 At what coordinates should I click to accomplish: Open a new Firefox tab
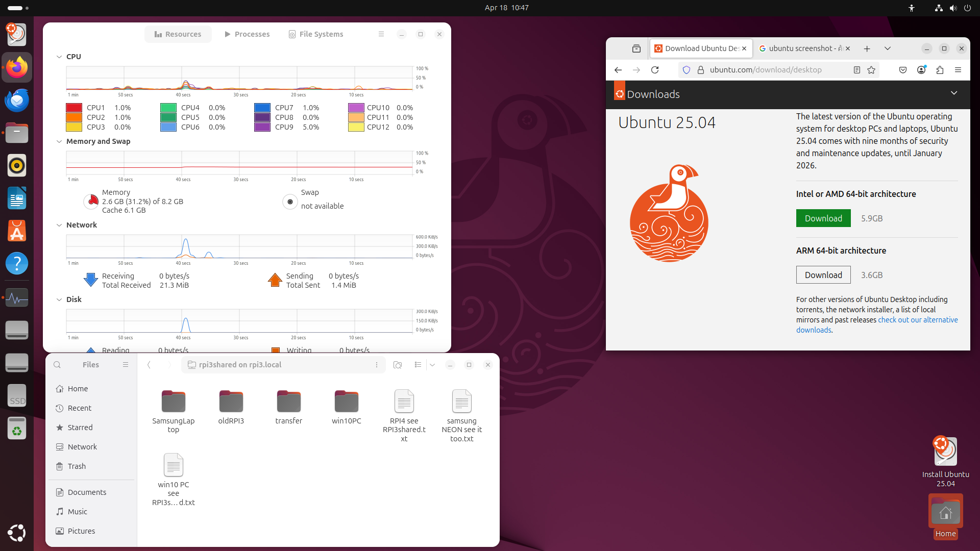(867, 48)
